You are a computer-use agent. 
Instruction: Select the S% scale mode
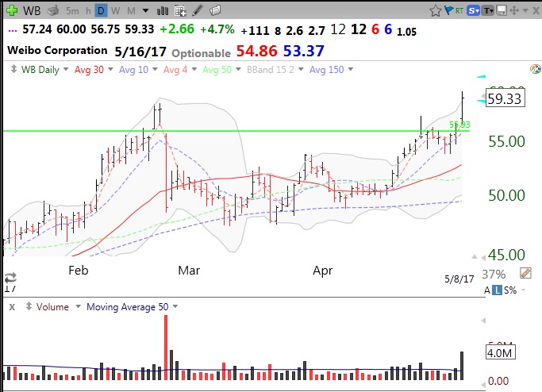509,290
